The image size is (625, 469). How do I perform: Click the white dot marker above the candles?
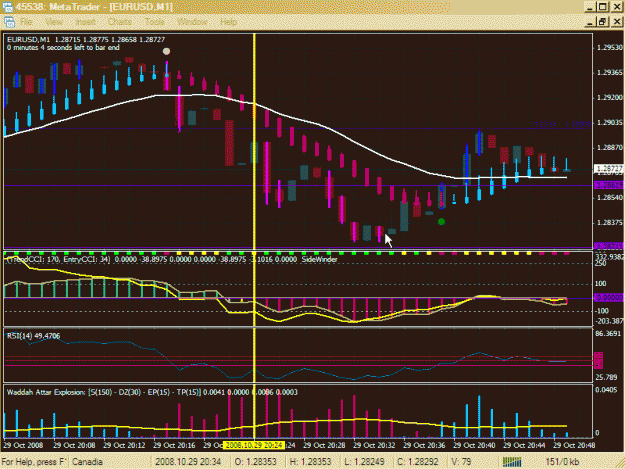tap(166, 51)
